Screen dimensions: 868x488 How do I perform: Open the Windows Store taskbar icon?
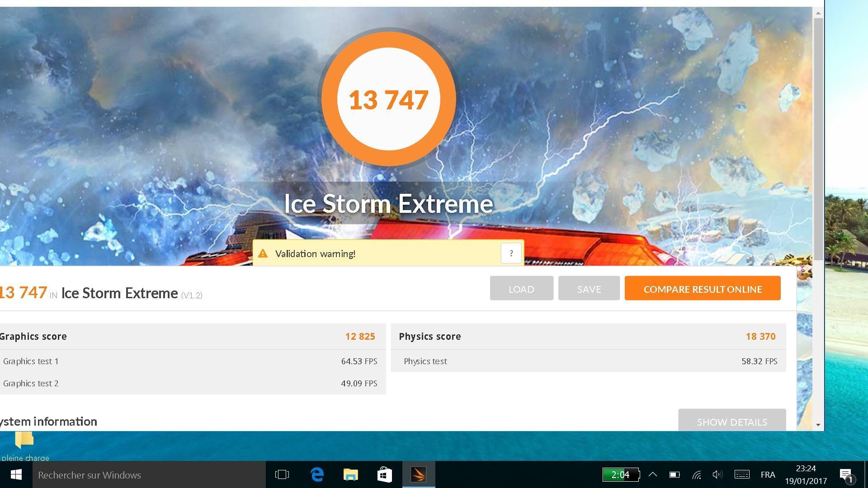[385, 474]
